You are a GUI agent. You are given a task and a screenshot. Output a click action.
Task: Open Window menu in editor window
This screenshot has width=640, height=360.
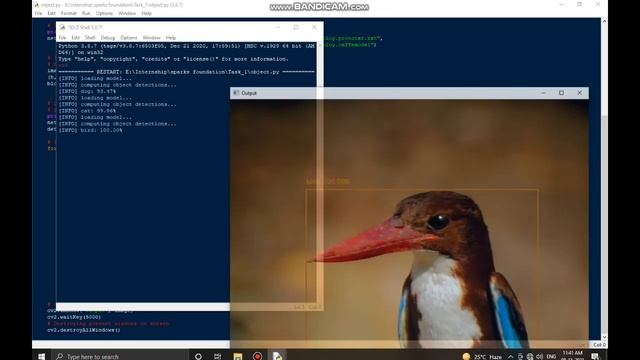click(x=127, y=13)
